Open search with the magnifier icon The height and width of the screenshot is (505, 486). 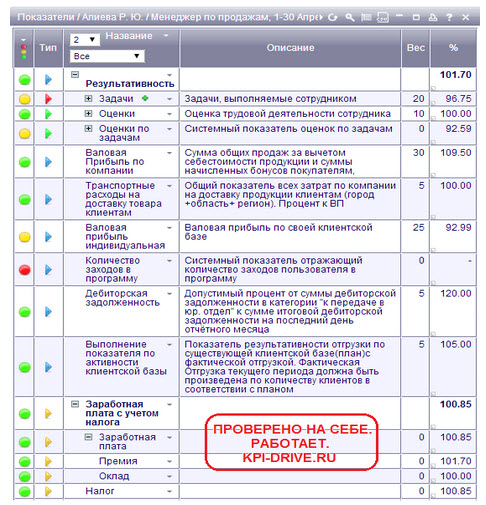[x=349, y=17]
